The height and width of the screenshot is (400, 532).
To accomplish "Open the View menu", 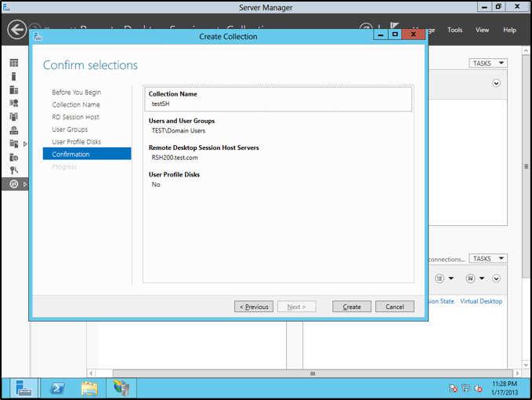I will [483, 30].
